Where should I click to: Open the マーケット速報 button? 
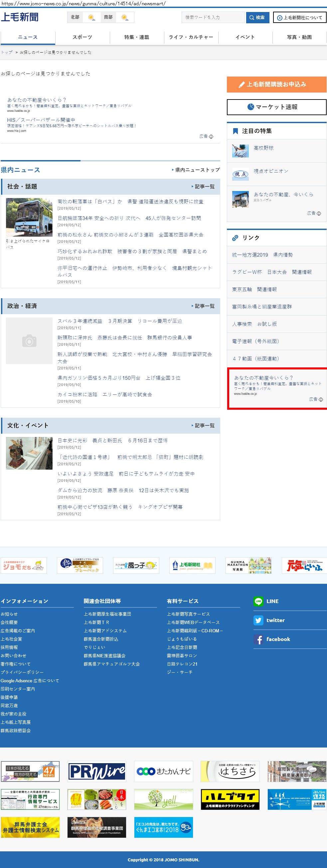click(x=276, y=107)
